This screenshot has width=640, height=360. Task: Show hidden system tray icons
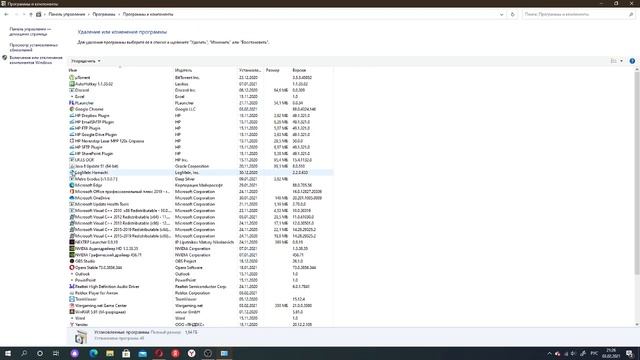[x=549, y=353]
